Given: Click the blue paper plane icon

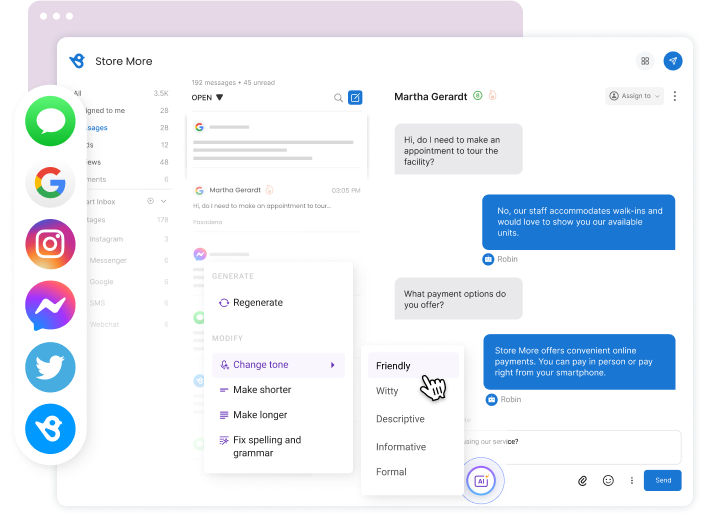Looking at the screenshot, I should coord(673,61).
